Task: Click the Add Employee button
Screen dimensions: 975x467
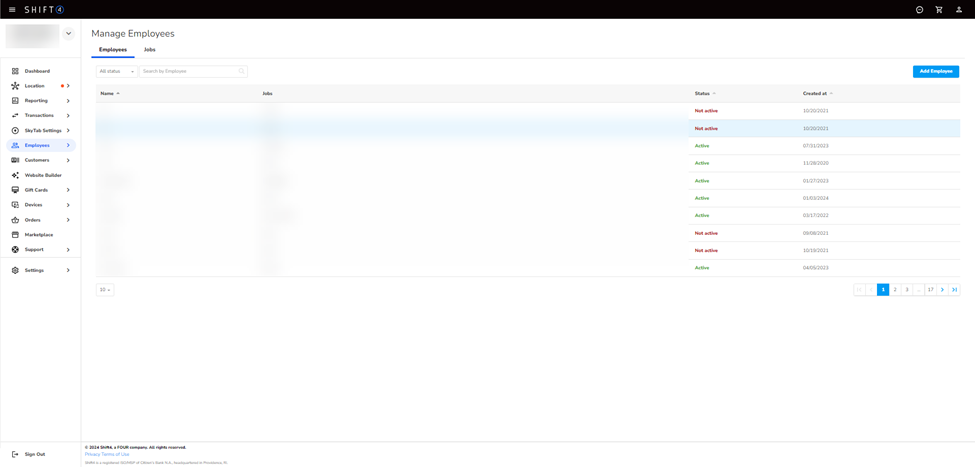Action: (936, 72)
